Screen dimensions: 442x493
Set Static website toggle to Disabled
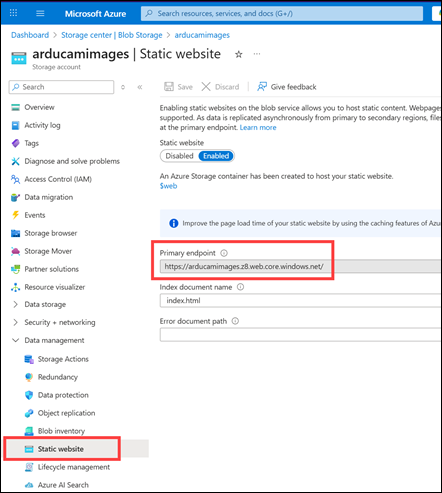click(179, 156)
